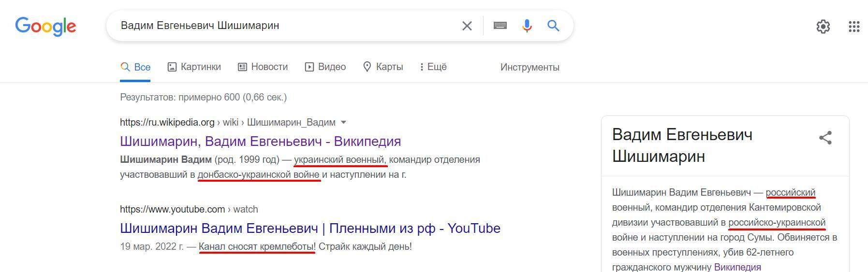Open Инструменты search tools
Screen dimensions: 868x272
click(530, 67)
